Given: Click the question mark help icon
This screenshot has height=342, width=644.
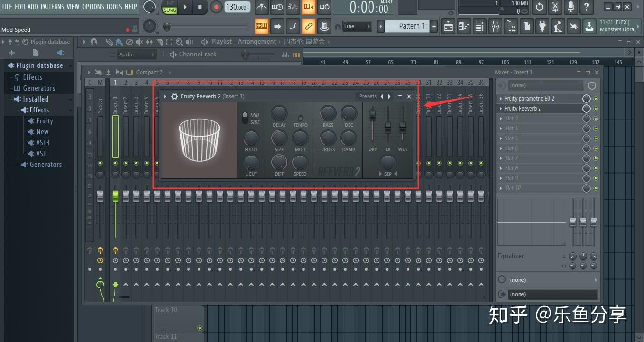Looking at the screenshot, I should coord(587,7).
